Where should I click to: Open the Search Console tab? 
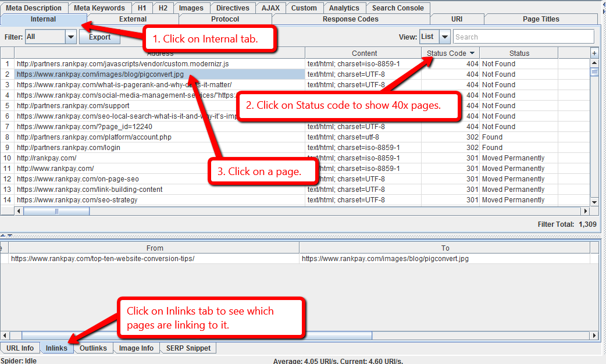click(x=398, y=8)
